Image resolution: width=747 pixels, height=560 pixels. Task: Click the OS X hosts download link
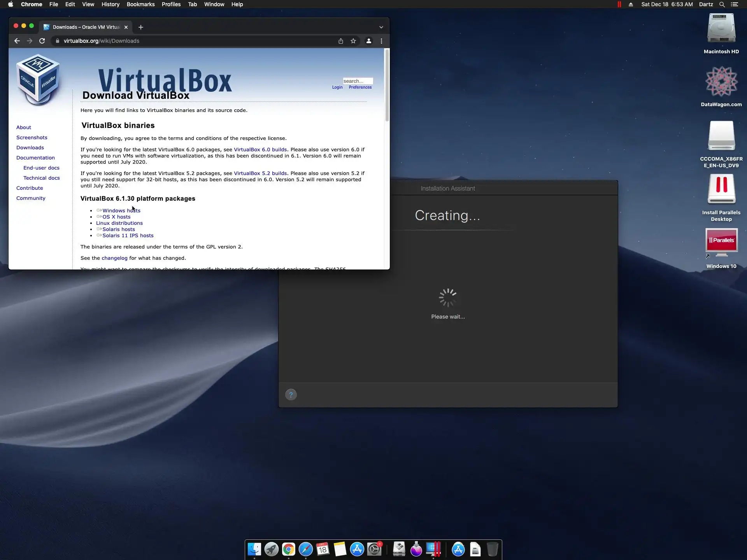(x=116, y=217)
